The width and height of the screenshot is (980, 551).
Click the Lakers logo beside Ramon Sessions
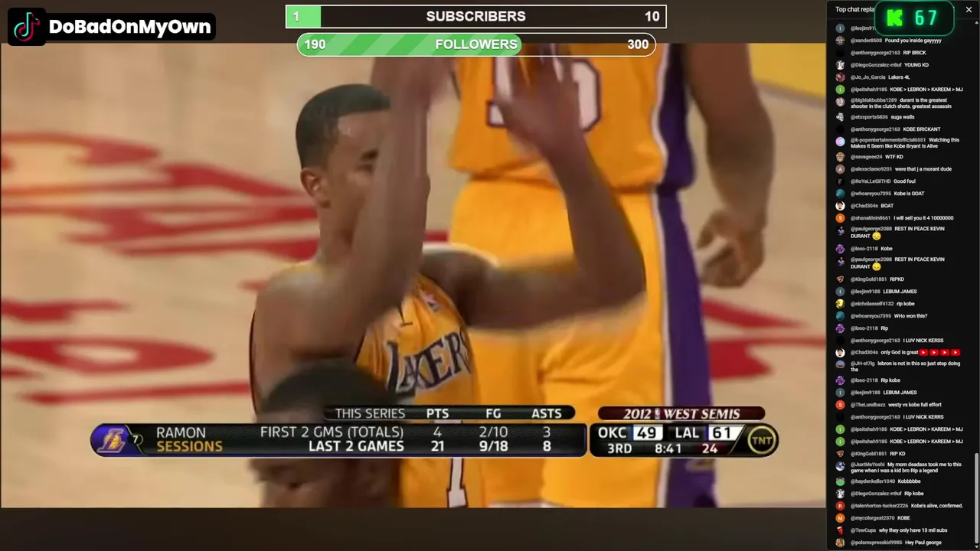pos(113,440)
